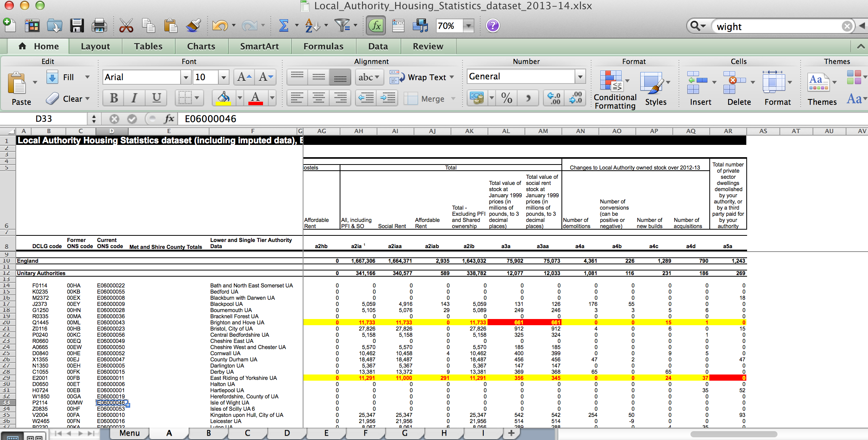The height and width of the screenshot is (440, 868).
Task: Toggle italic formatting
Action: point(134,98)
